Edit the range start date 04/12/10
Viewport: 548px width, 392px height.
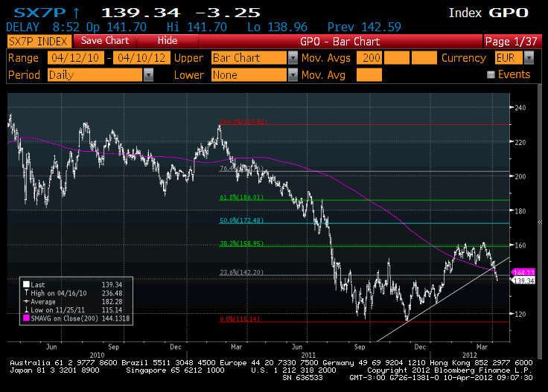tap(75, 58)
